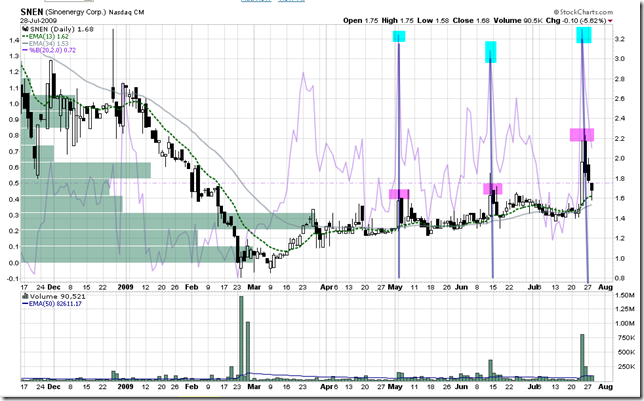The width and height of the screenshot is (644, 401).
Task: Click the Volume 90,521 panel label
Action: tap(57, 296)
